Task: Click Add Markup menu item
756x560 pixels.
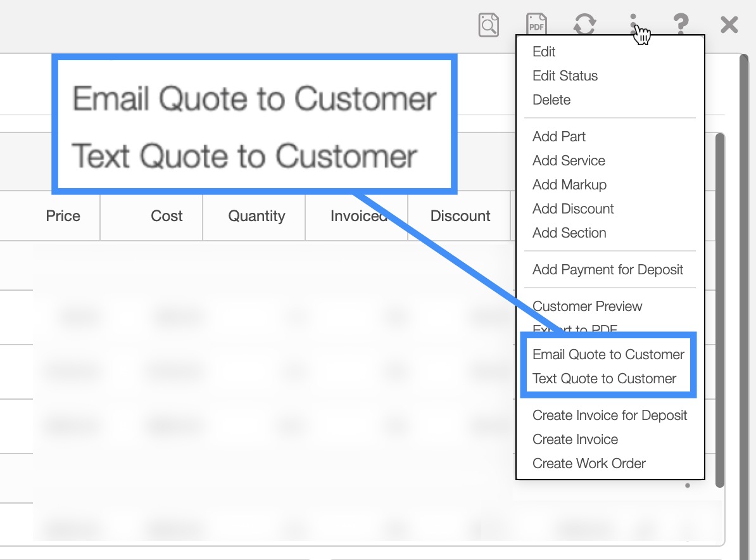Action: [569, 185]
